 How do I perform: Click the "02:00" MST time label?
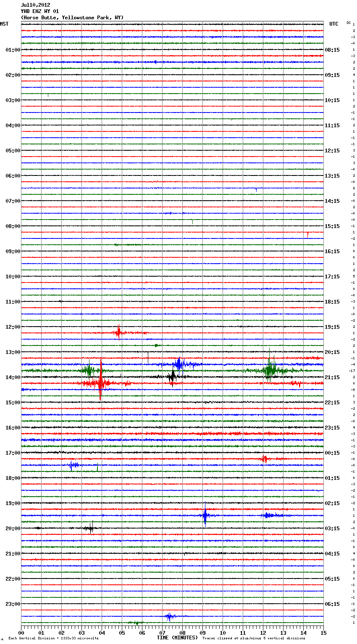pyautogui.click(x=13, y=75)
